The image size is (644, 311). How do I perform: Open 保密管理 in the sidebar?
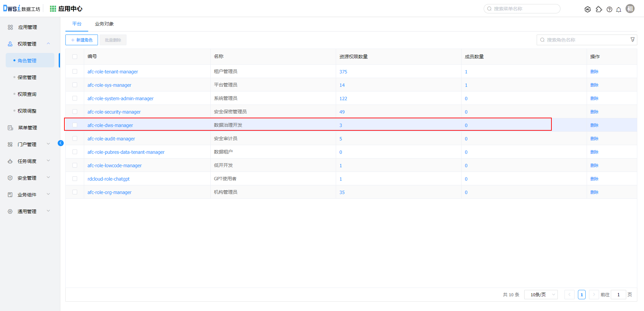tap(27, 77)
